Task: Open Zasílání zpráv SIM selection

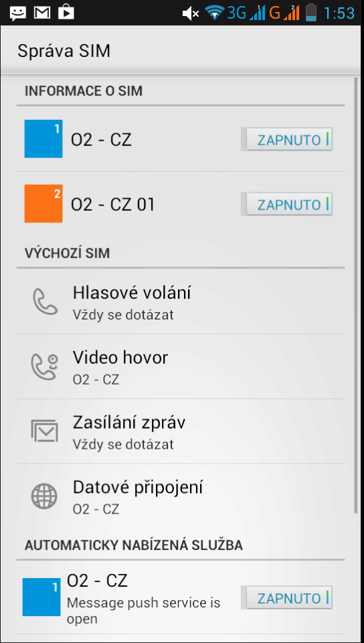Action: click(181, 431)
